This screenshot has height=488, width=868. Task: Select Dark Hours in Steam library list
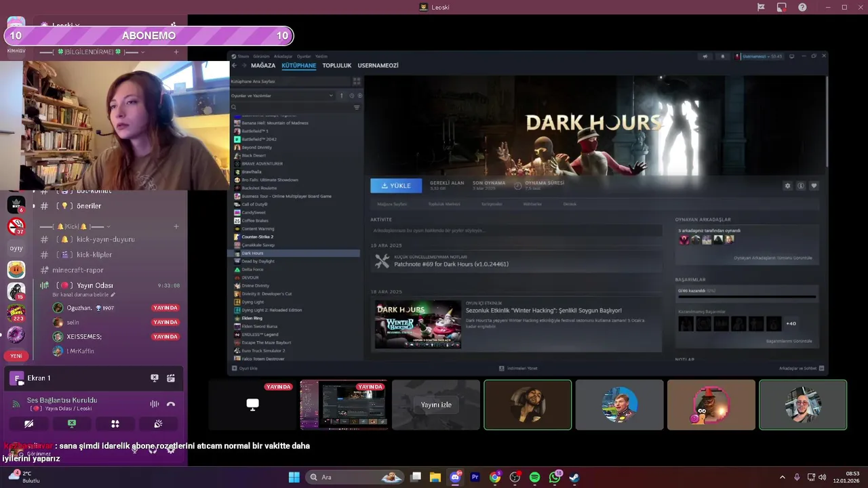294,253
